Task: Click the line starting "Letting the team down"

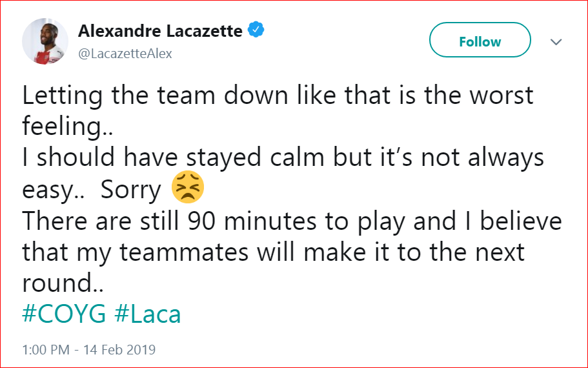Action: pyautogui.click(x=278, y=96)
